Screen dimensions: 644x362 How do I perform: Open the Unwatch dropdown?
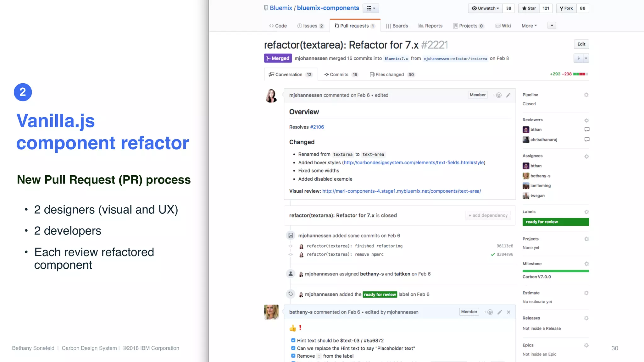(485, 8)
